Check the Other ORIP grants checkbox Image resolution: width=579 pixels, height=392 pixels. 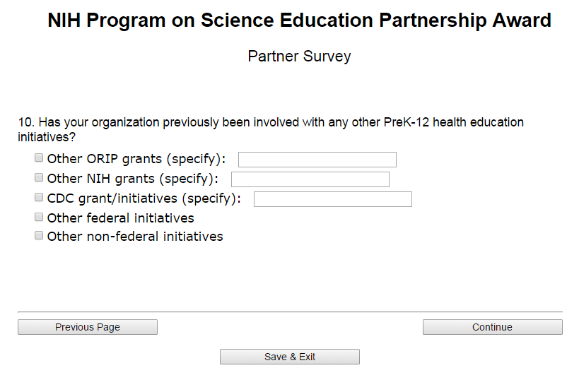click(x=40, y=158)
